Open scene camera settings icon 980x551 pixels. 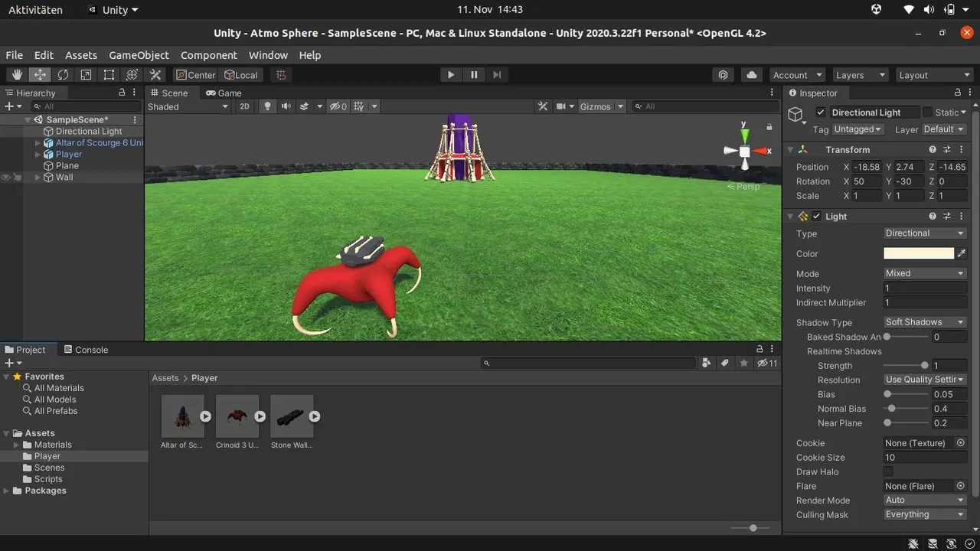tap(561, 106)
